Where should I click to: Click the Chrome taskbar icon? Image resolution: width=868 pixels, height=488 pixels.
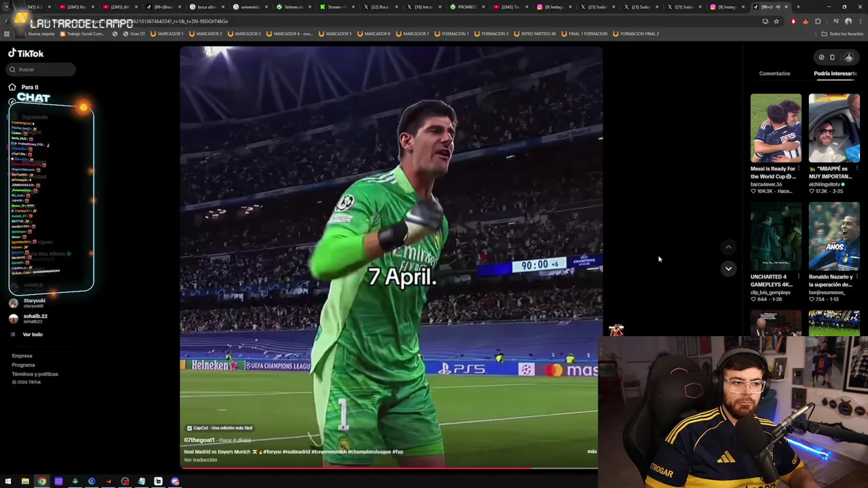click(42, 481)
